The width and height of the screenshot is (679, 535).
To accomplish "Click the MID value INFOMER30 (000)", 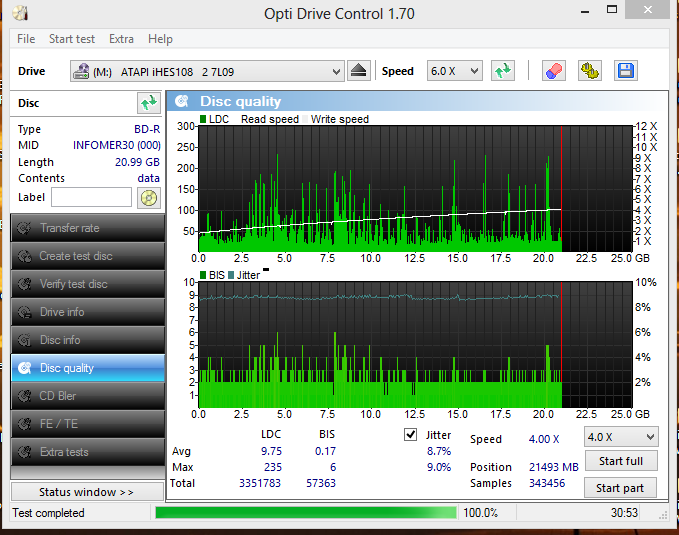I will [116, 145].
